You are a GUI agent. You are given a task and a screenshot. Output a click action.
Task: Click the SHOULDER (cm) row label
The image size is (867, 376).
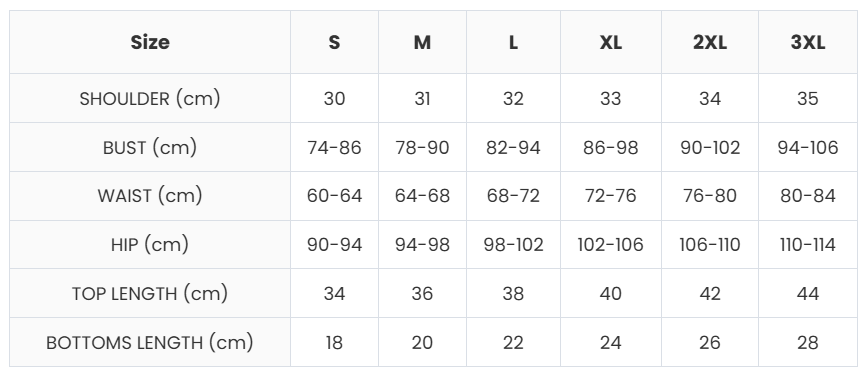tap(150, 98)
